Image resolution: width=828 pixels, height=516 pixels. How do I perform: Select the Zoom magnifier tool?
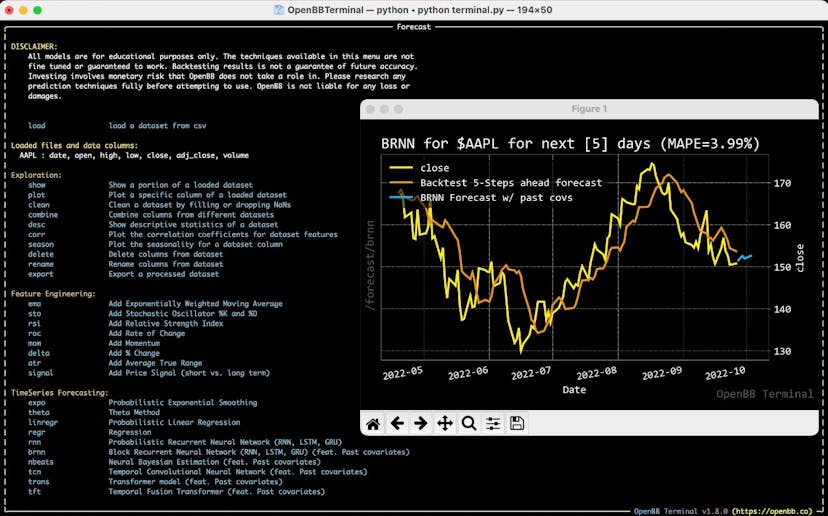(469, 423)
